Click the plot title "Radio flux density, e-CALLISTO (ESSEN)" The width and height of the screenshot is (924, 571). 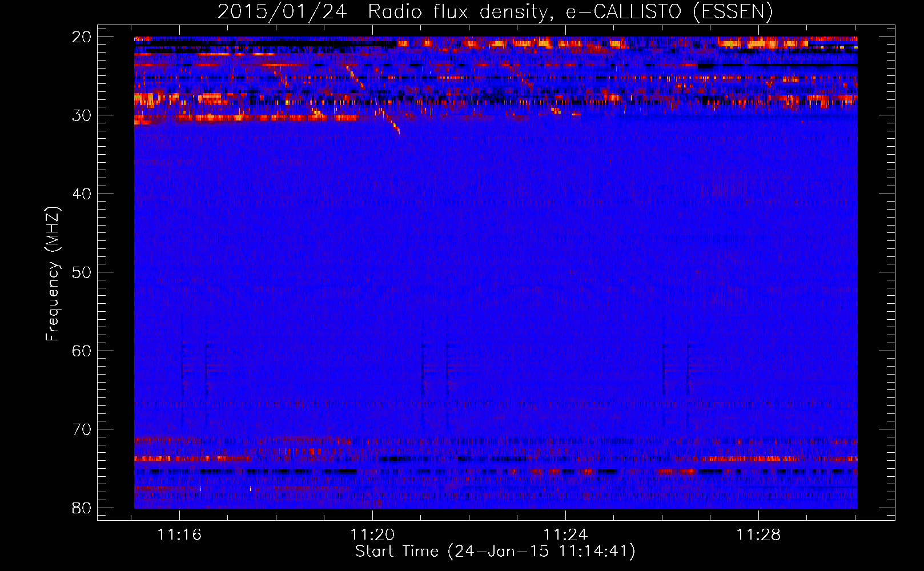(570, 12)
